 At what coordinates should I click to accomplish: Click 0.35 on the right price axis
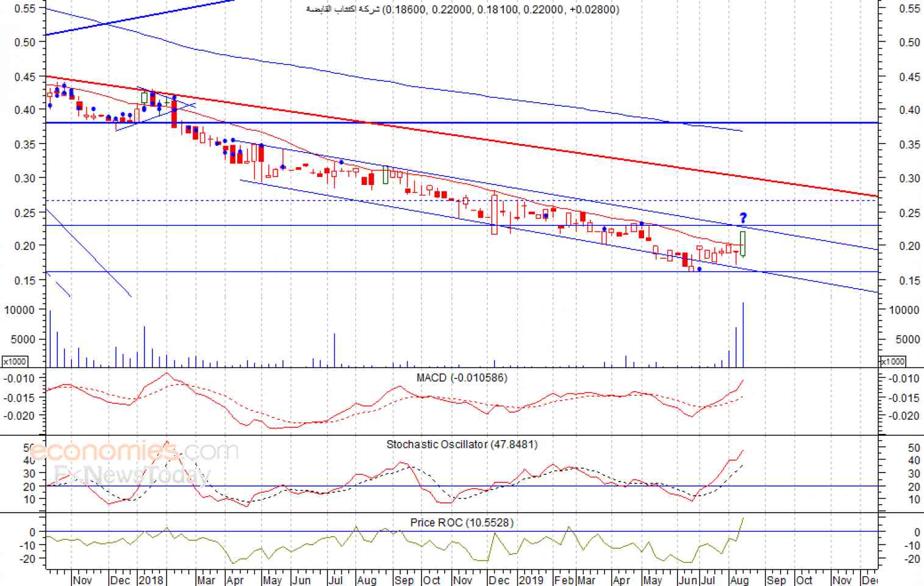909,145
